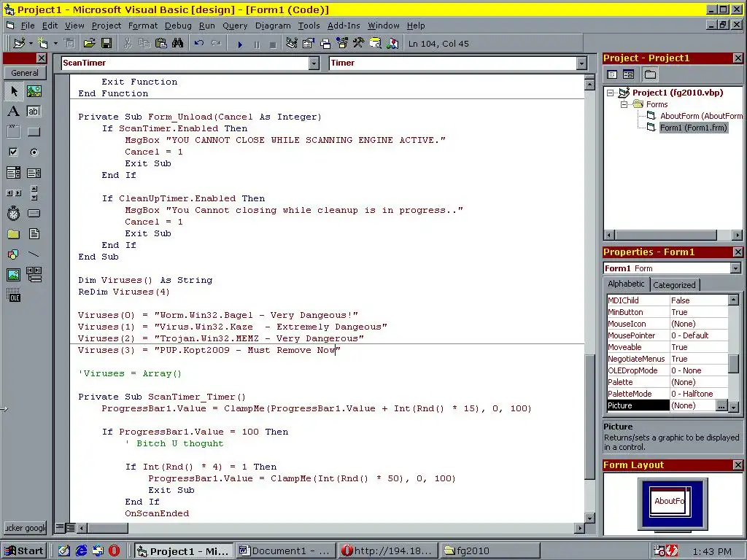747x560 pixels.
Task: Click the ellipsis button for Picture property
Action: point(721,405)
